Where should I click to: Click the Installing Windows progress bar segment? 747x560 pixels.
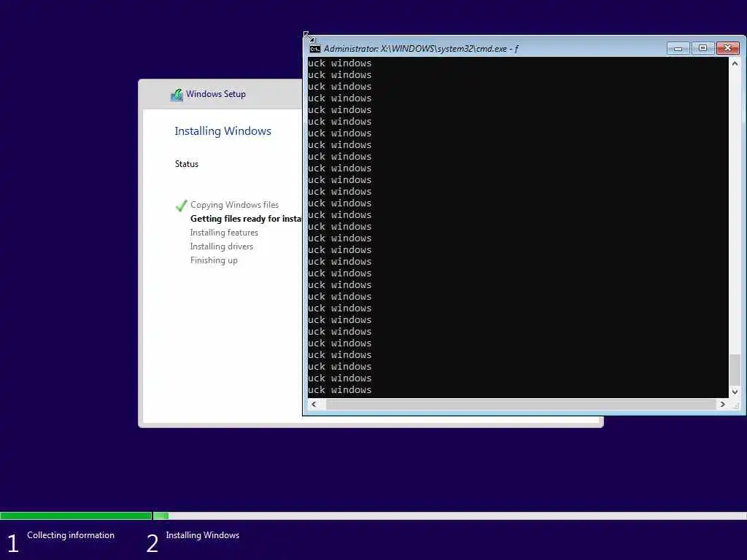point(449,516)
